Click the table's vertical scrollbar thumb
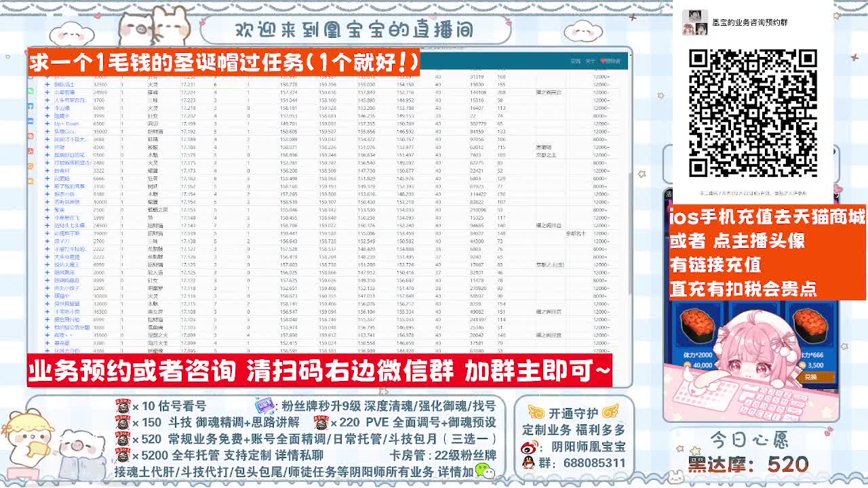This screenshot has width=868, height=488. [630, 234]
